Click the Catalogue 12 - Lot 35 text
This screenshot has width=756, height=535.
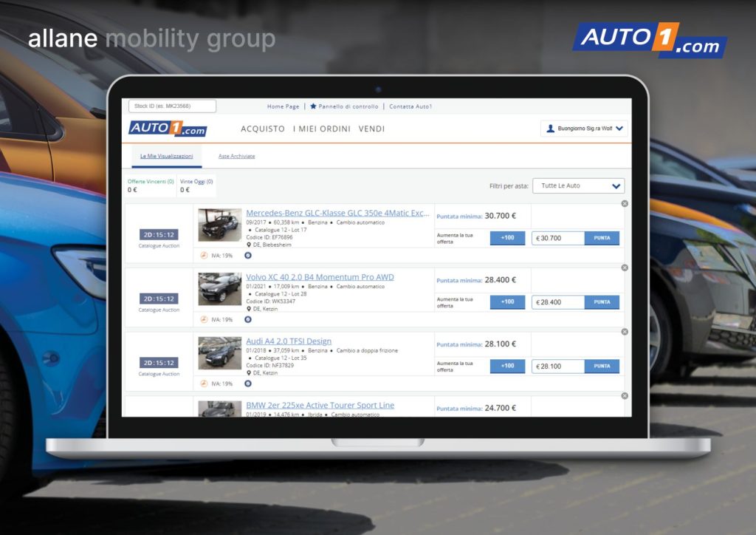[x=281, y=358]
